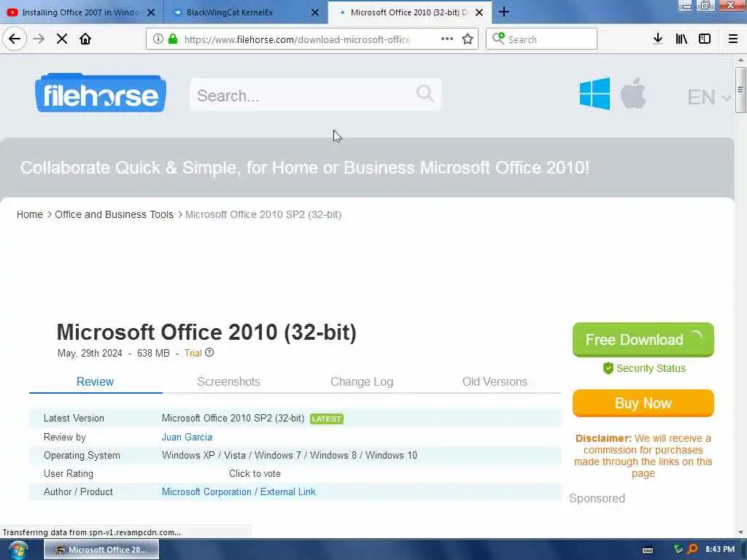This screenshot has width=747, height=560.
Task: Open the Library bookshelf icon
Action: [681, 39]
